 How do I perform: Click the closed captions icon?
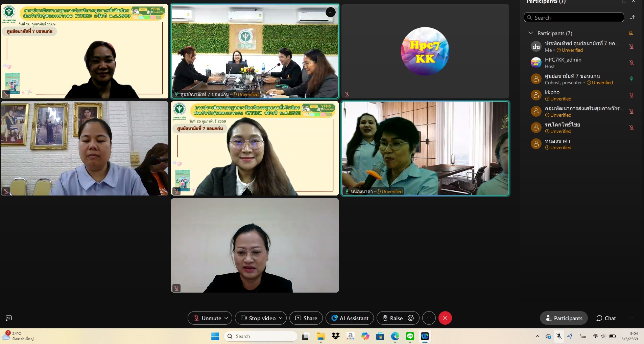click(x=9, y=318)
